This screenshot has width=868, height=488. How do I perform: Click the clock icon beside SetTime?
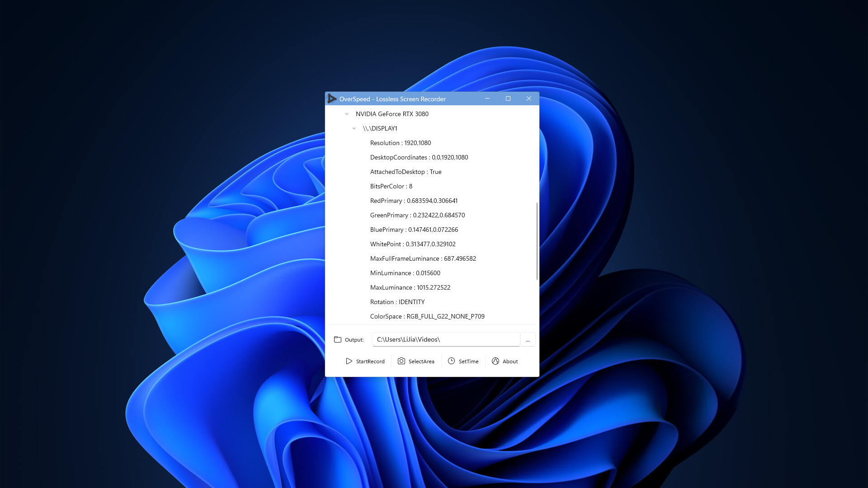point(451,361)
